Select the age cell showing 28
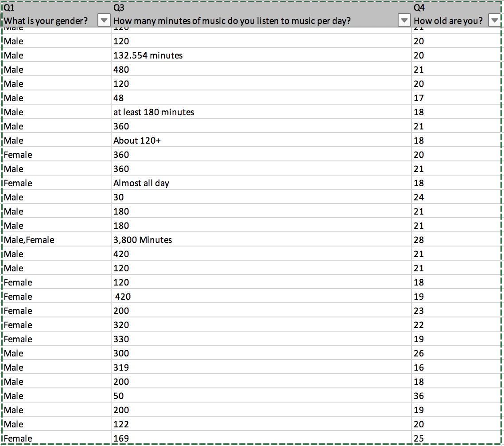The image size is (504, 446). [x=457, y=240]
